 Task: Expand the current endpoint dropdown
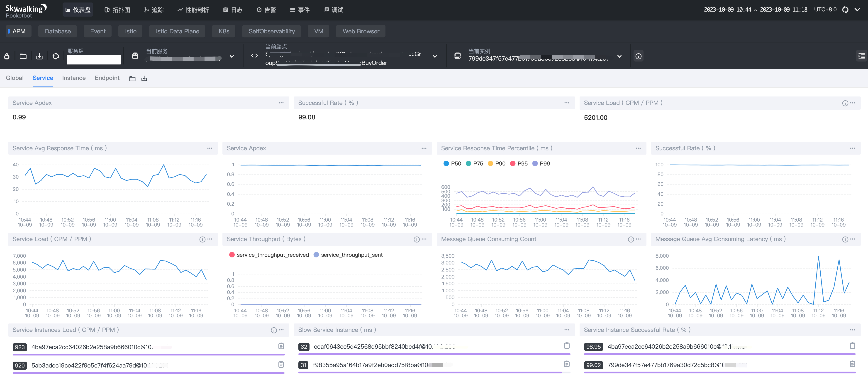[x=435, y=56]
